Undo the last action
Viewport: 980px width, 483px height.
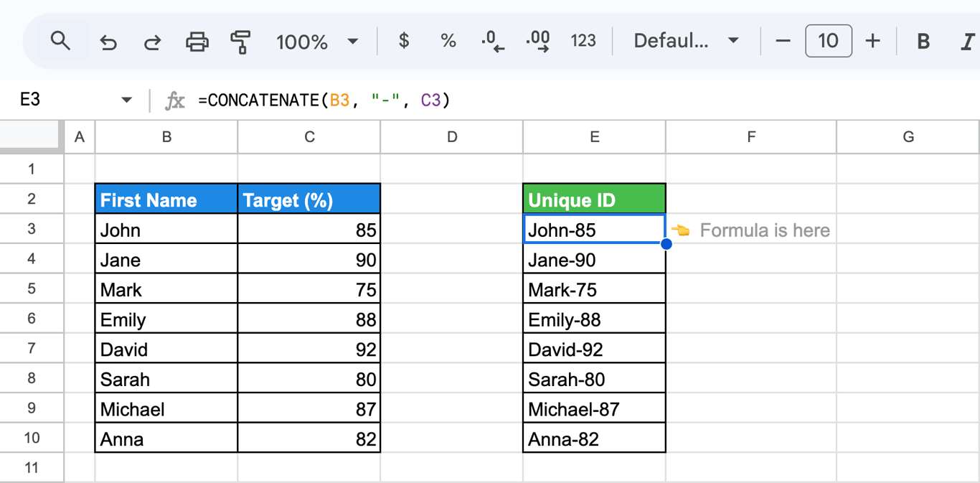[x=108, y=42]
